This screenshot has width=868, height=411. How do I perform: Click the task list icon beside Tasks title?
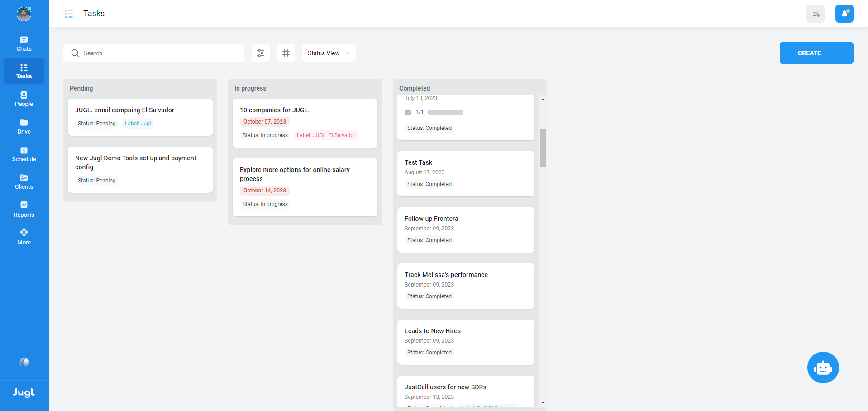pos(69,14)
